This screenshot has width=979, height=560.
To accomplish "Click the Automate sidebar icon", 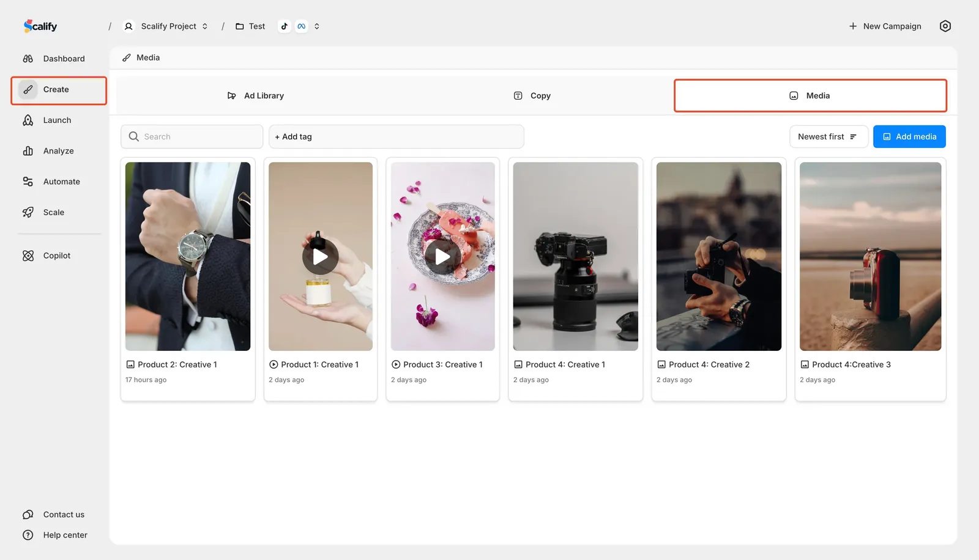I will click(28, 181).
